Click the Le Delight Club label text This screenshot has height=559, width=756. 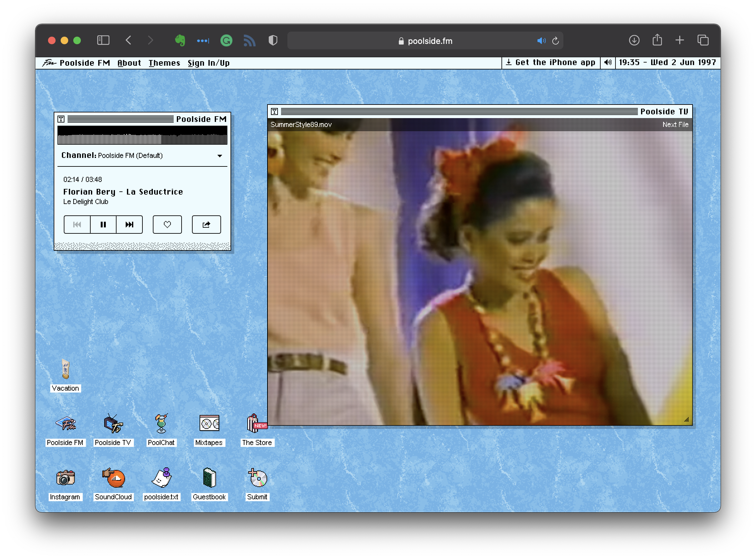(x=86, y=202)
